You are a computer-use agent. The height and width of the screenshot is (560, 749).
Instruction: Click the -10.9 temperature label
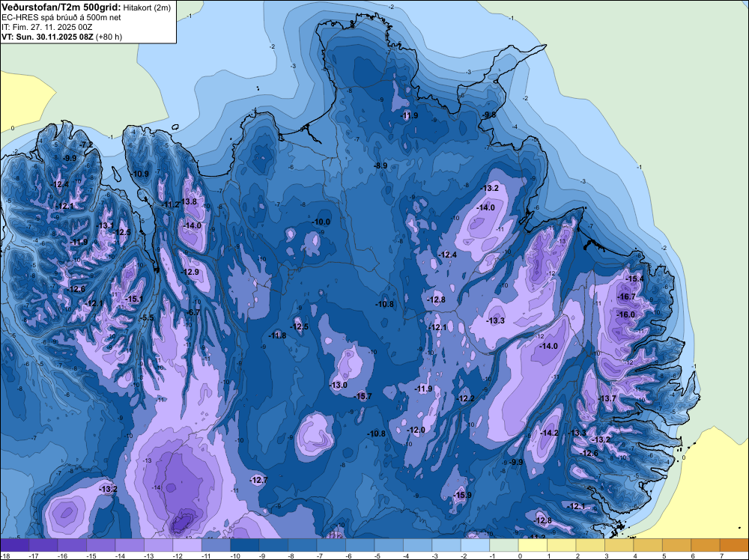click(x=139, y=174)
